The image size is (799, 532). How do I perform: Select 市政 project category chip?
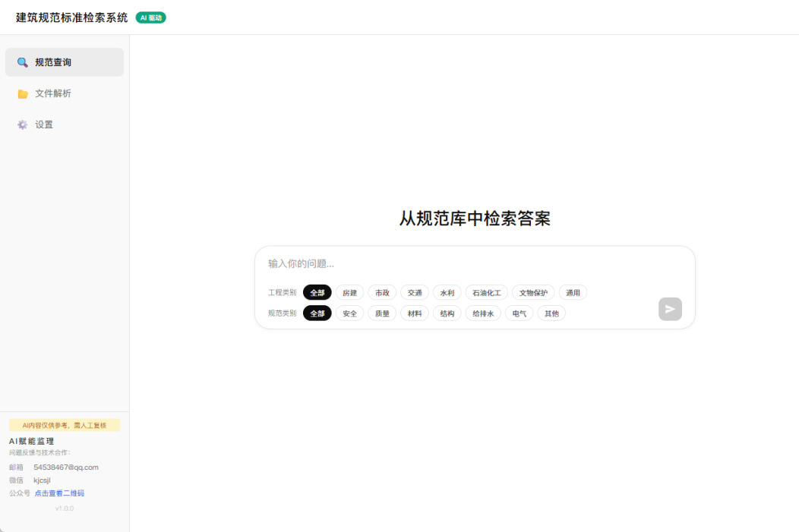click(382, 293)
